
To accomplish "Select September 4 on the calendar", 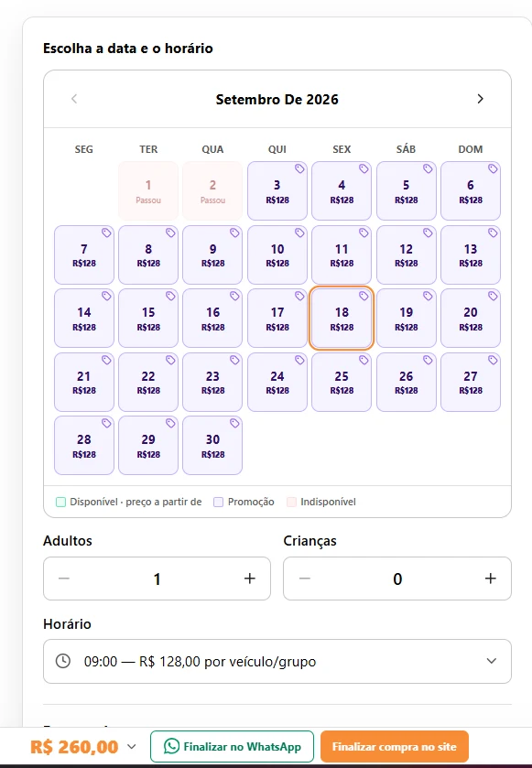I will pyautogui.click(x=342, y=191).
